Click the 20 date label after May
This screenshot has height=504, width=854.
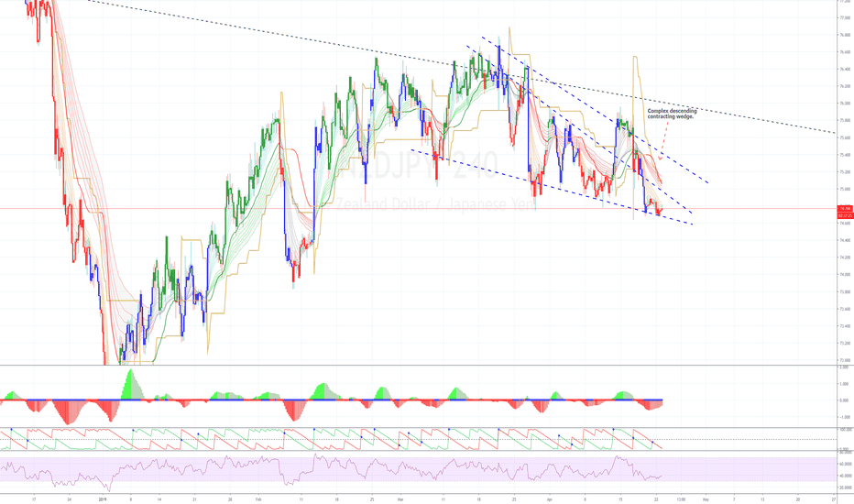[x=798, y=499]
